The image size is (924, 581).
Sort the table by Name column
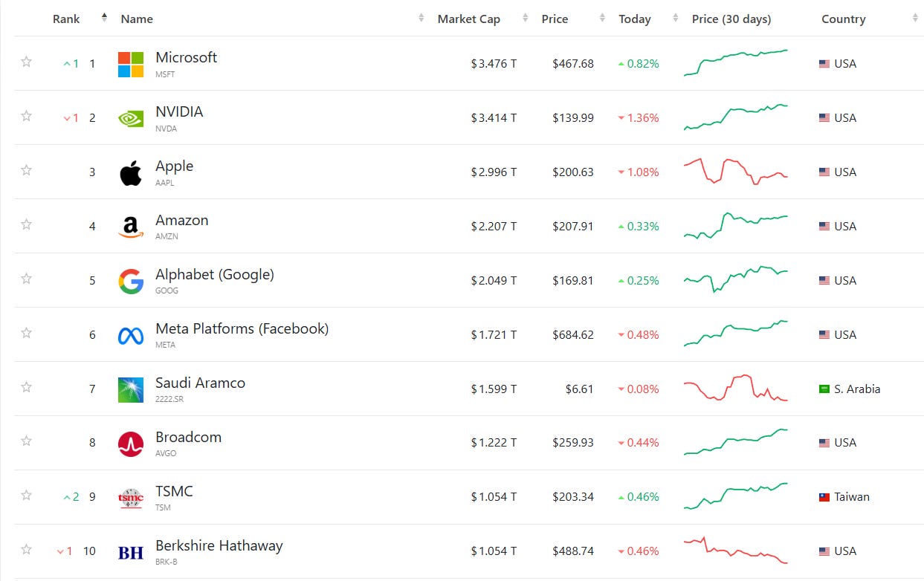click(137, 19)
